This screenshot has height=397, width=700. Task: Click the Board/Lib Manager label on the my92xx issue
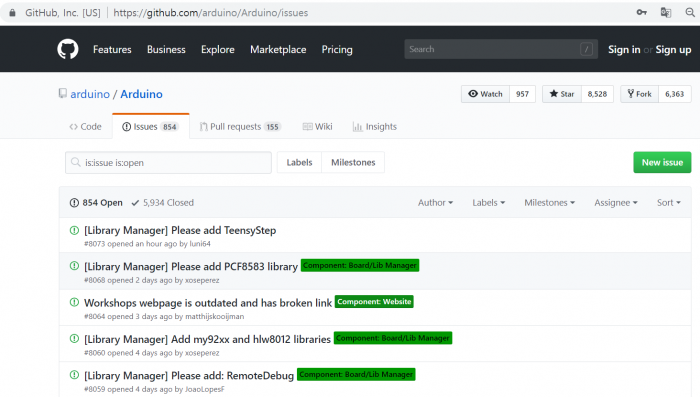click(393, 338)
